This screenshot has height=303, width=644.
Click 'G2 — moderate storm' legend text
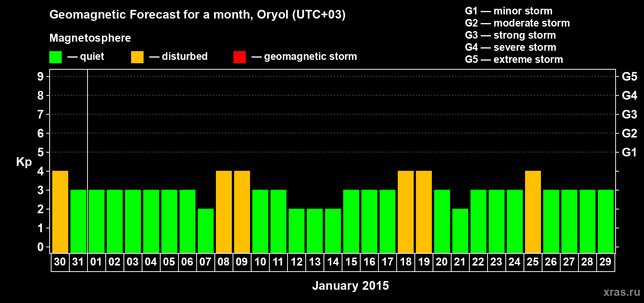click(517, 23)
